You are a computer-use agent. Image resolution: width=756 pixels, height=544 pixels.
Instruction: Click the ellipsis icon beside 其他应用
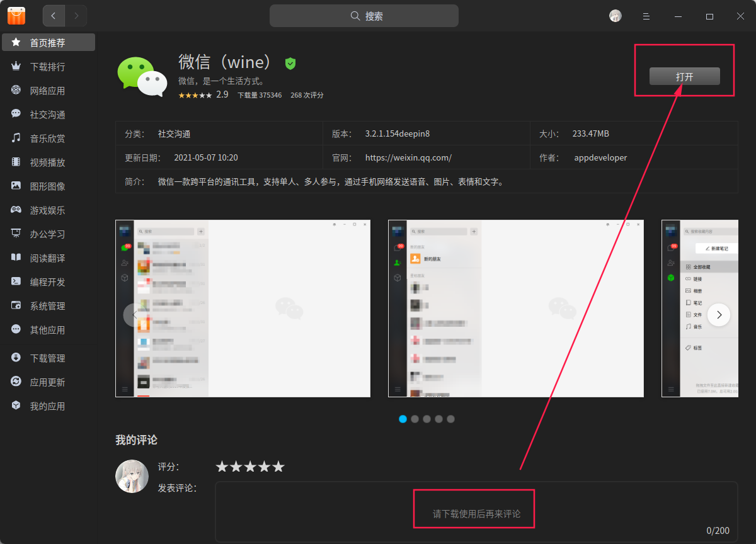(x=16, y=329)
